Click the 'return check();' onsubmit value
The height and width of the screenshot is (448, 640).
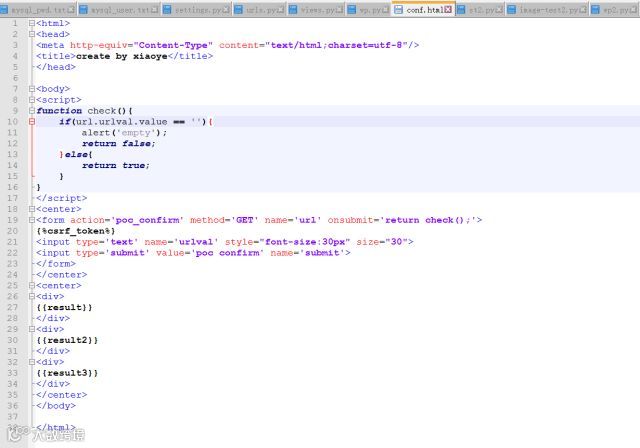coord(427,220)
